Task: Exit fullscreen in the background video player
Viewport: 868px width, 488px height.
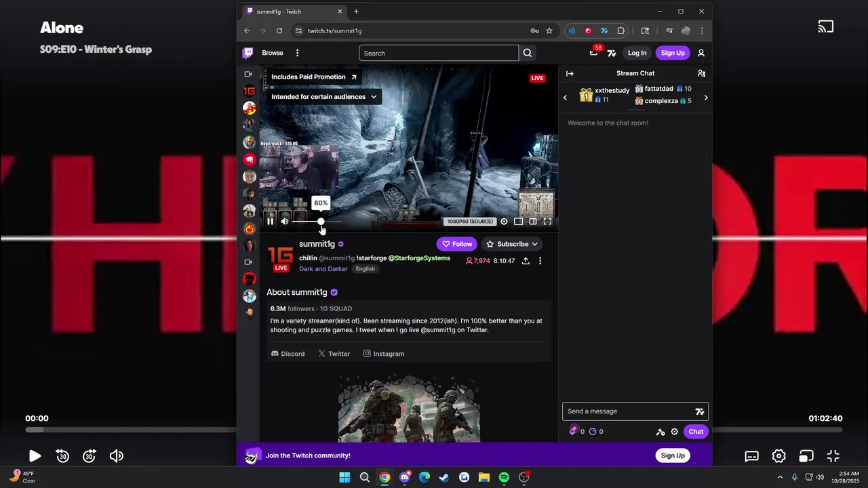Action: pos(833,456)
